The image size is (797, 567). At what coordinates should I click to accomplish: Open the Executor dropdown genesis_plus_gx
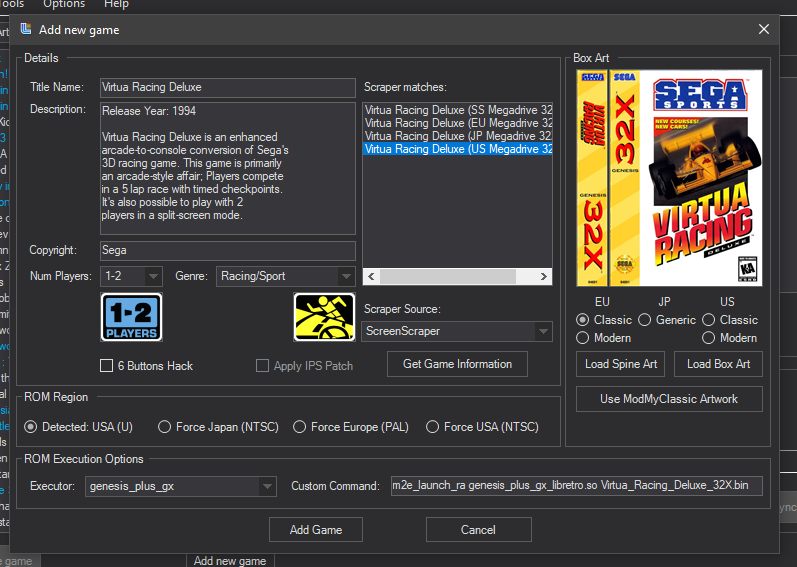tap(181, 486)
